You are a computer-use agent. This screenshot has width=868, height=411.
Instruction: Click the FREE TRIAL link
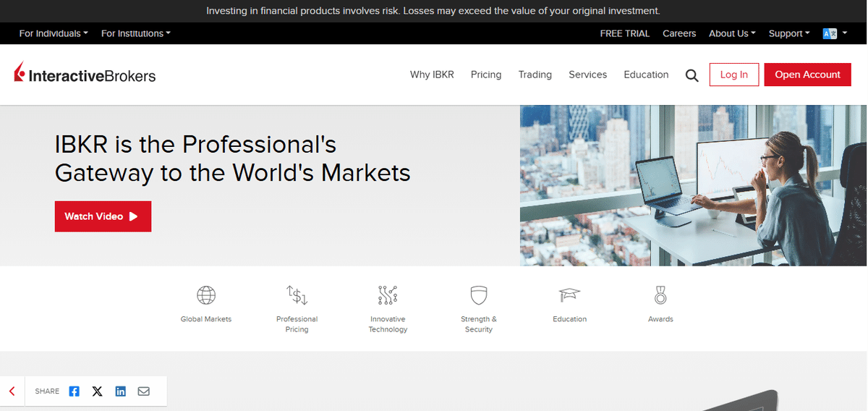pyautogui.click(x=625, y=33)
